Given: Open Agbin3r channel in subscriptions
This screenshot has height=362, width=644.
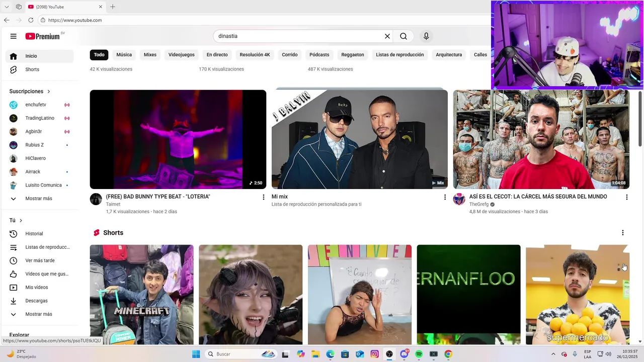Looking at the screenshot, I should pyautogui.click(x=39, y=131).
